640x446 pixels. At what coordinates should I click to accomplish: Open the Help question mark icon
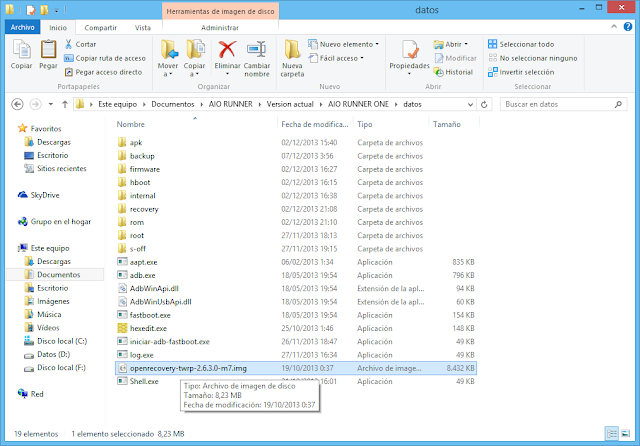[x=628, y=27]
